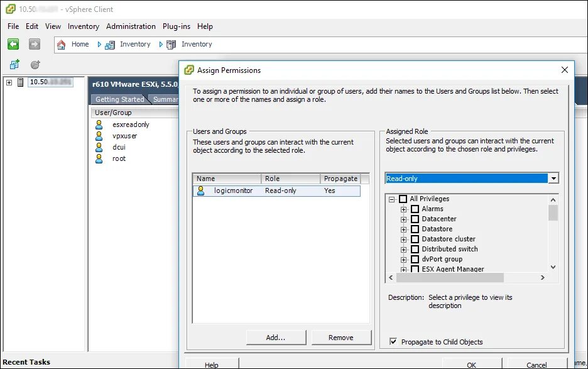Click the host server icon in inventory tree
The height and width of the screenshot is (369, 588).
21,82
